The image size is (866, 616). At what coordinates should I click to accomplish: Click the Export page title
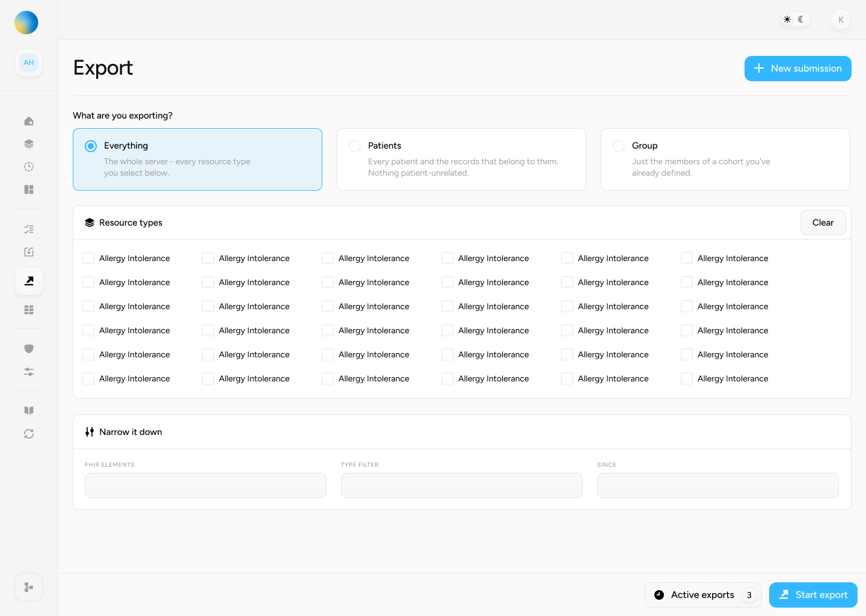(103, 68)
